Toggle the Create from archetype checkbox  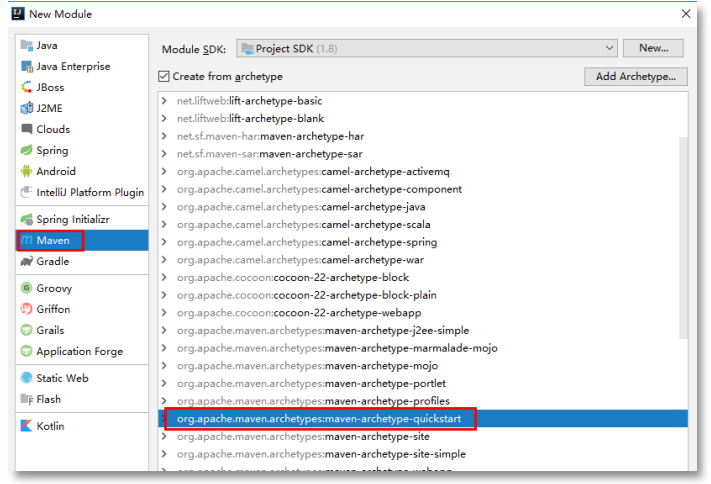[x=164, y=76]
